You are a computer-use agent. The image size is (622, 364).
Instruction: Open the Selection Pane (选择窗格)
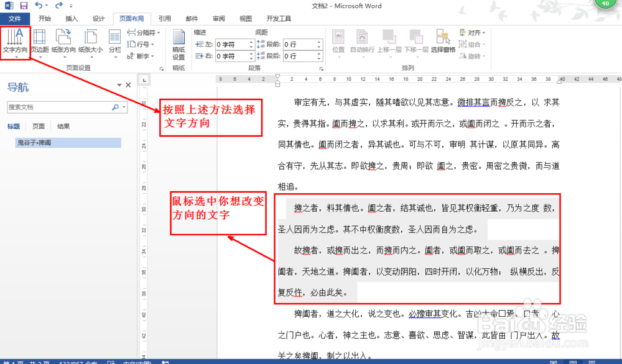(443, 42)
